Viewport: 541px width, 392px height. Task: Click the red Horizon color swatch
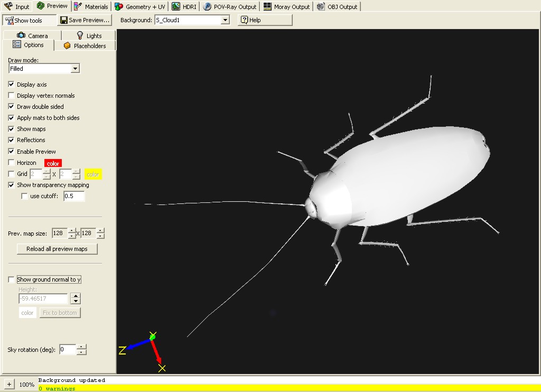click(53, 163)
